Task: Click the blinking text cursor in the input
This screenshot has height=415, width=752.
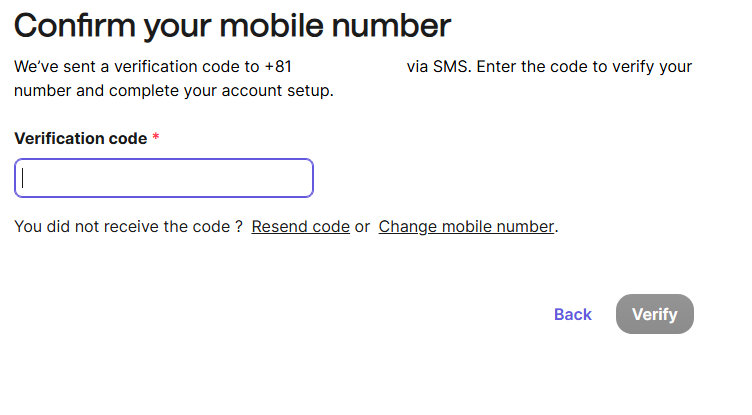Action: tap(23, 178)
